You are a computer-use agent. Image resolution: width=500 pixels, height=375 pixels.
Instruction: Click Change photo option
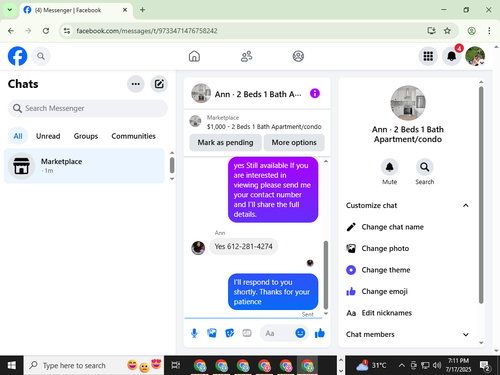tap(408, 248)
